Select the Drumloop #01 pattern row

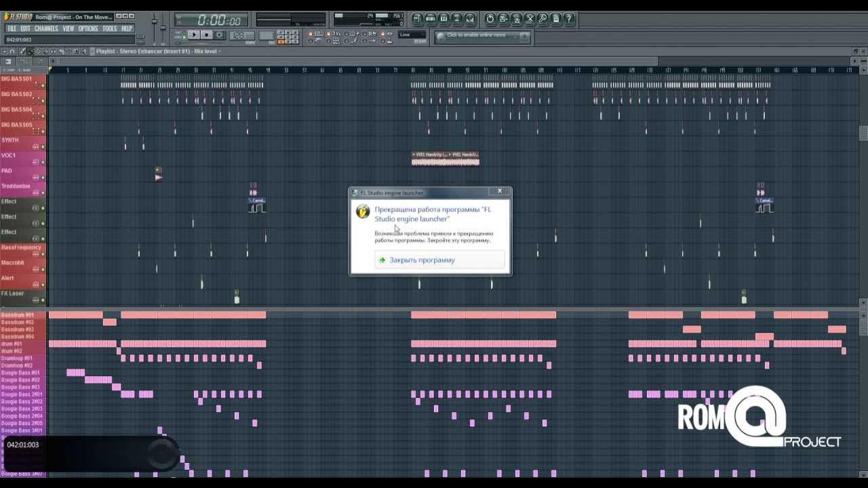[23, 358]
